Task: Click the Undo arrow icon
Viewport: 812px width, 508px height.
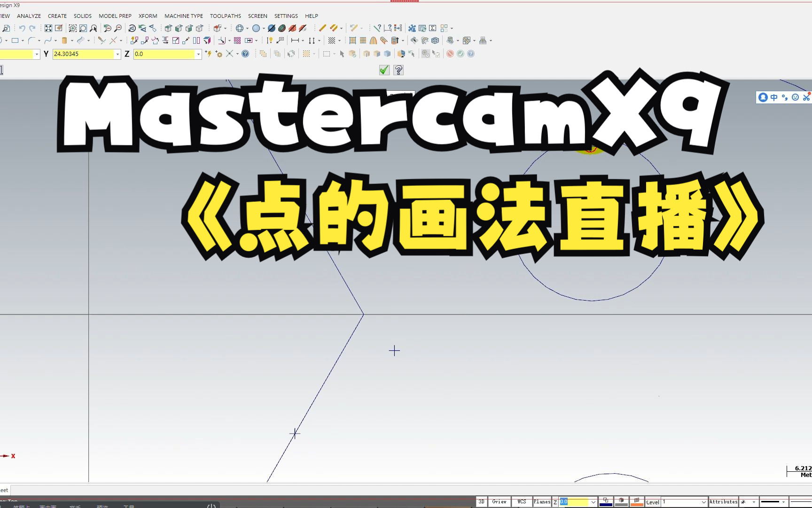Action: (22, 28)
